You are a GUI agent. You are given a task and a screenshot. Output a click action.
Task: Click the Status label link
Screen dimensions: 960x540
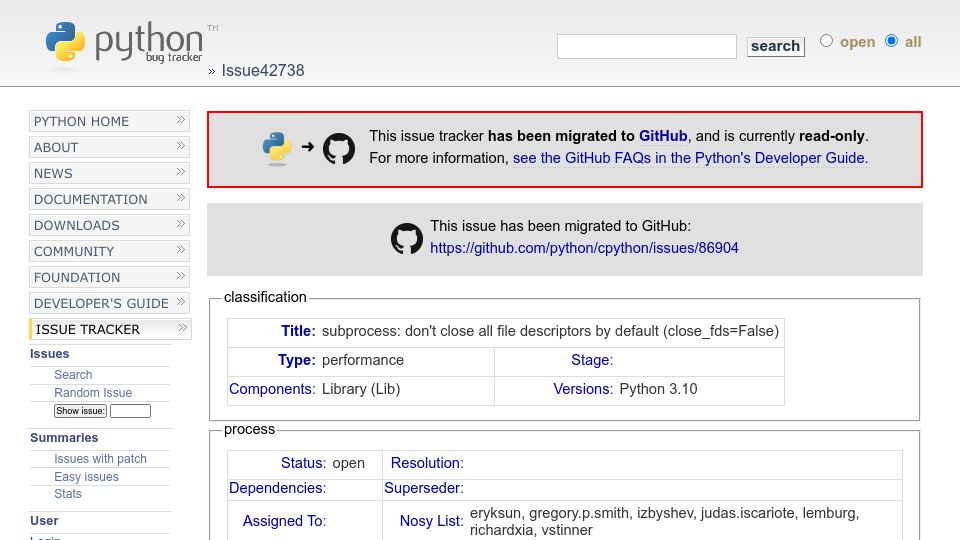303,463
